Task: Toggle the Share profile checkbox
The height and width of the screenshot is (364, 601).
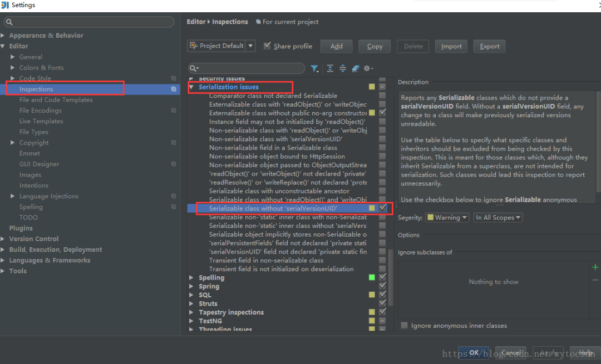Action: pyautogui.click(x=268, y=46)
